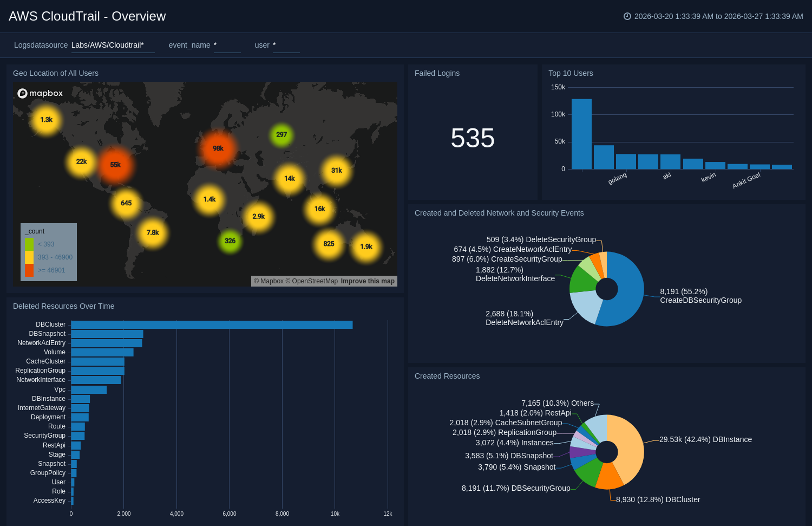Image resolution: width=812 pixels, height=526 pixels.
Task: Select the 98k cluster marker over Europe
Action: click(x=218, y=148)
